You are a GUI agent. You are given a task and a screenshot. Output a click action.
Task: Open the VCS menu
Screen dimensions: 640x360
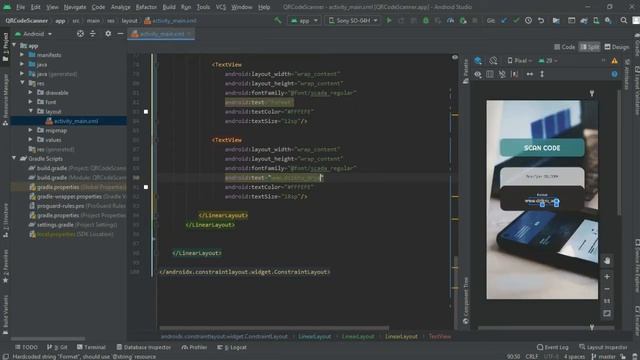pos(221,7)
